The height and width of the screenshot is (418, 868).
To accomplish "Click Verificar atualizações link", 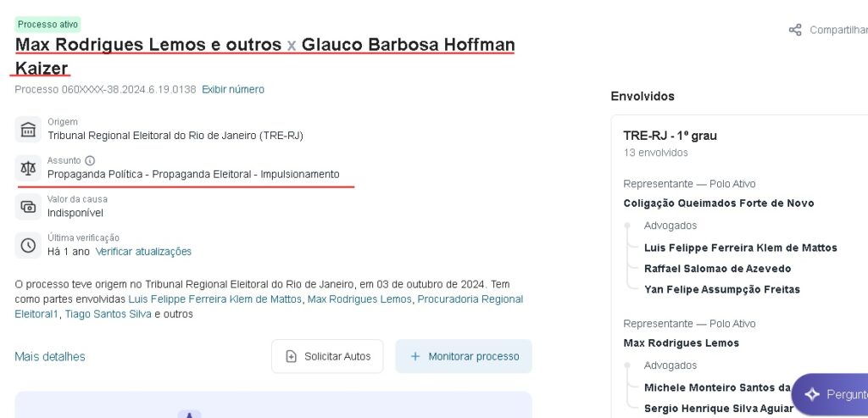I will [x=143, y=251].
